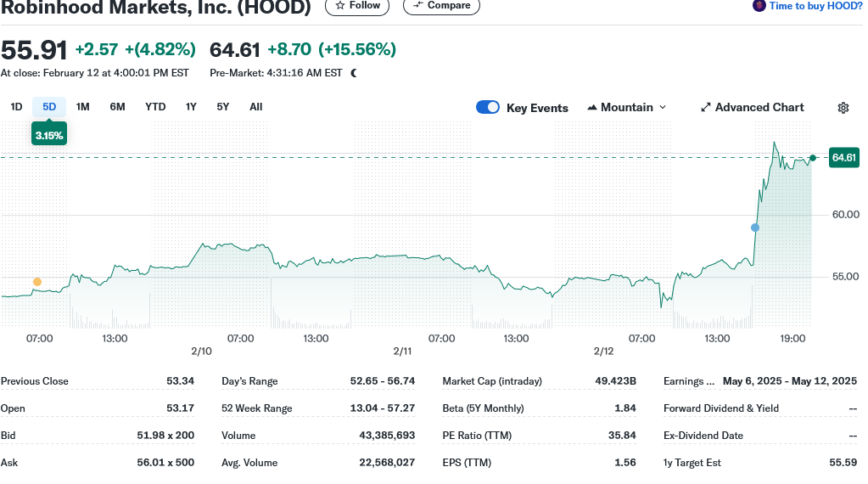The height and width of the screenshot is (484, 868).
Task: Select the 1M chart range
Action: (x=82, y=107)
